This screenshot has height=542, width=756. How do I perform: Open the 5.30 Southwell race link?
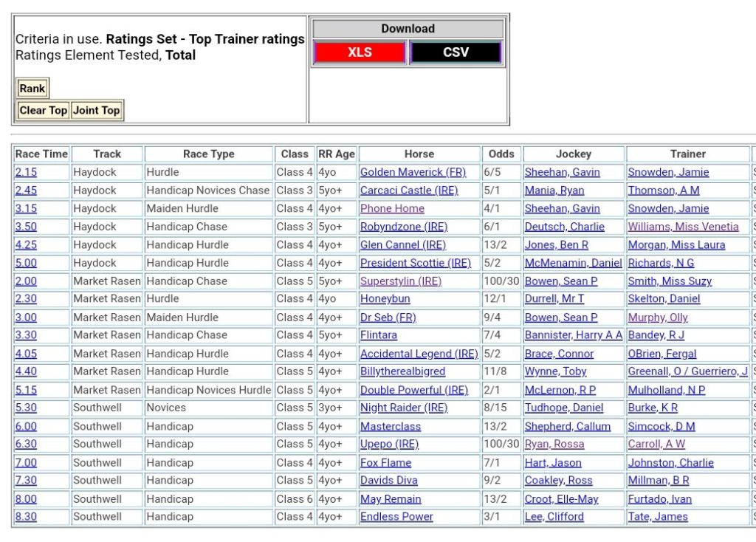pos(26,408)
